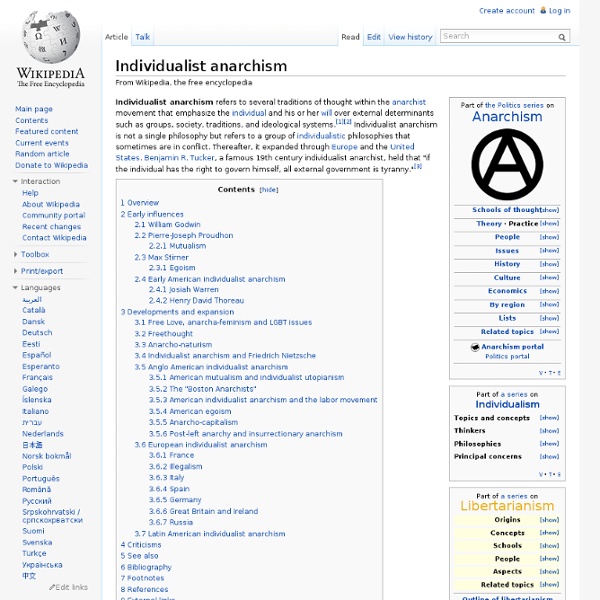The width and height of the screenshot is (600, 600).
Task: Click the Log in link
Action: [559, 11]
